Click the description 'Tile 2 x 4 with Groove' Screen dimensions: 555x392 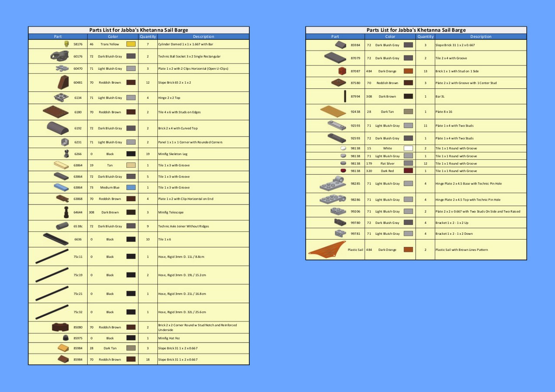(451, 58)
